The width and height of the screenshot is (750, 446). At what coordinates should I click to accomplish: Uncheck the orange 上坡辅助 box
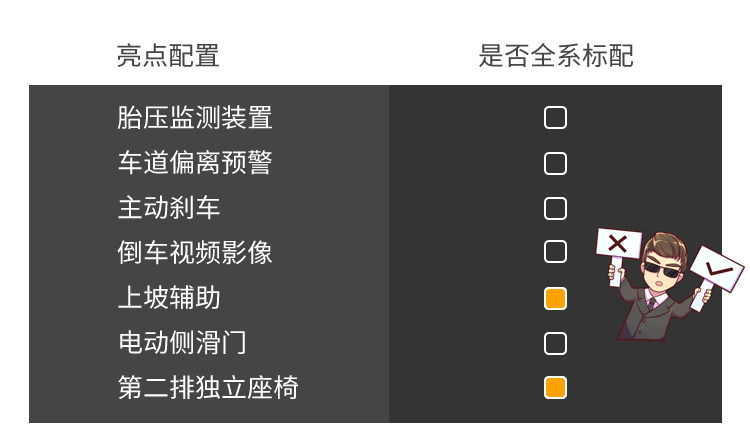point(555,298)
